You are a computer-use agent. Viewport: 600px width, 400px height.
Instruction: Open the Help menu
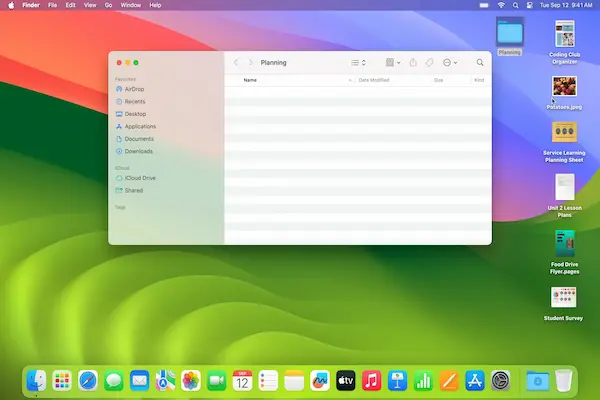click(x=155, y=5)
